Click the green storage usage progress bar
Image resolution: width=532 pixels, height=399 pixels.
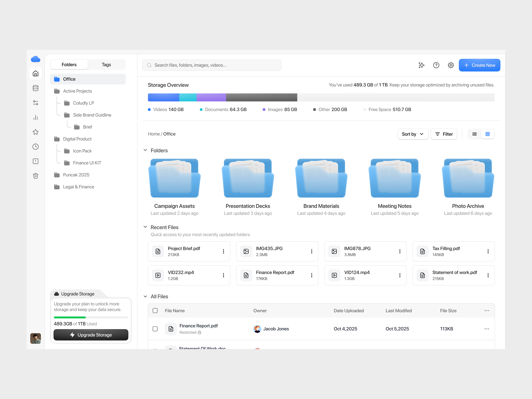[x=69, y=317]
